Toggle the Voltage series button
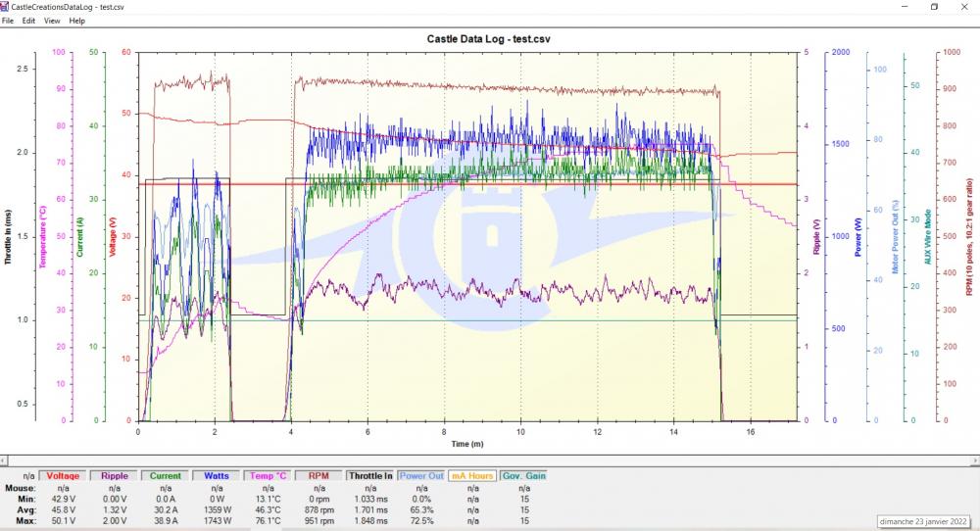The width and height of the screenshot is (980, 531). 63,476
